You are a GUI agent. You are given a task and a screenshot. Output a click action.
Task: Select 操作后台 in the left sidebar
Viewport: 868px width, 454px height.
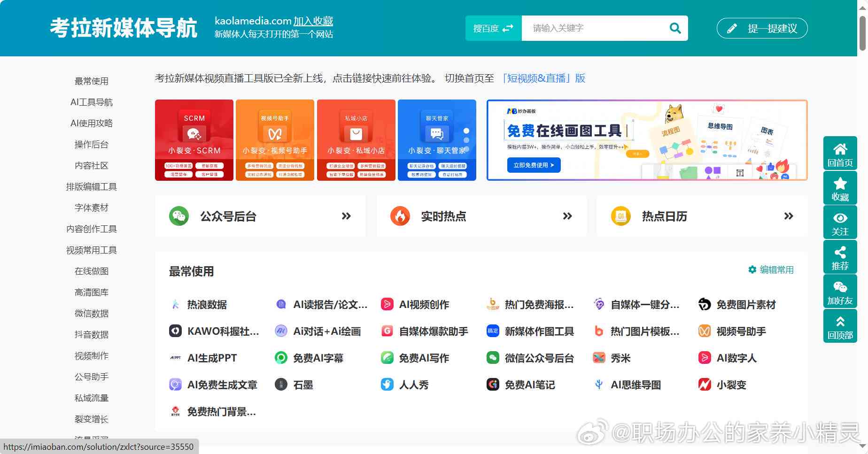click(92, 144)
